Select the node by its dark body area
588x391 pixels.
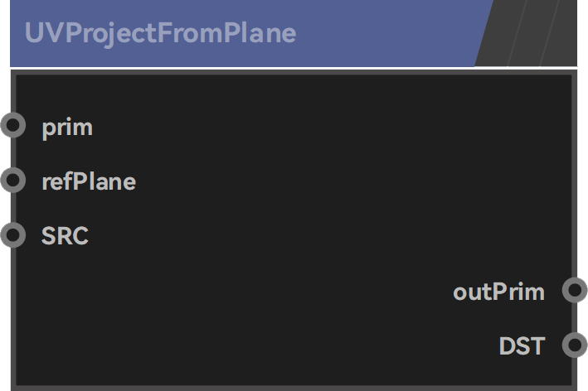294,230
